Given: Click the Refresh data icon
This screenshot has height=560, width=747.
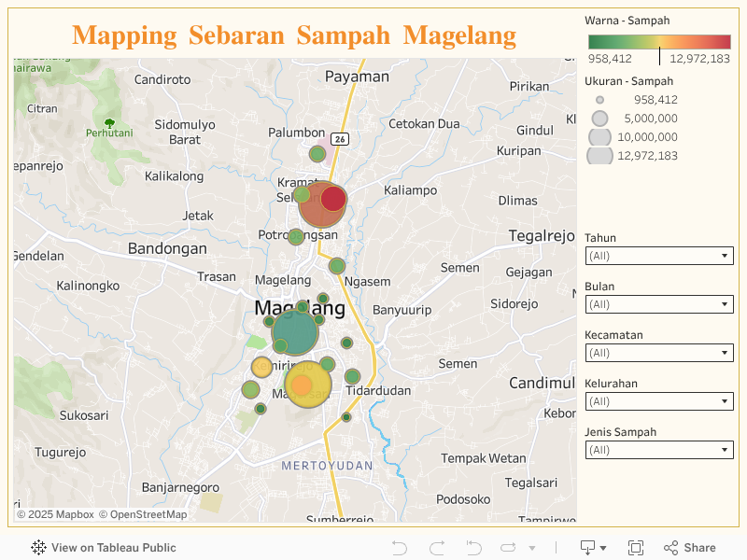Looking at the screenshot, I should [508, 548].
